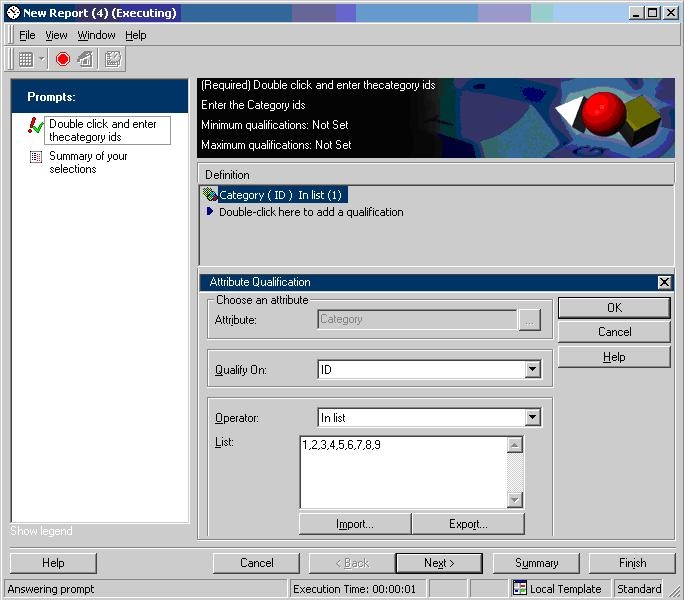Click the Attribute browse ellipsis button
The width and height of the screenshot is (684, 600).
pos(529,320)
